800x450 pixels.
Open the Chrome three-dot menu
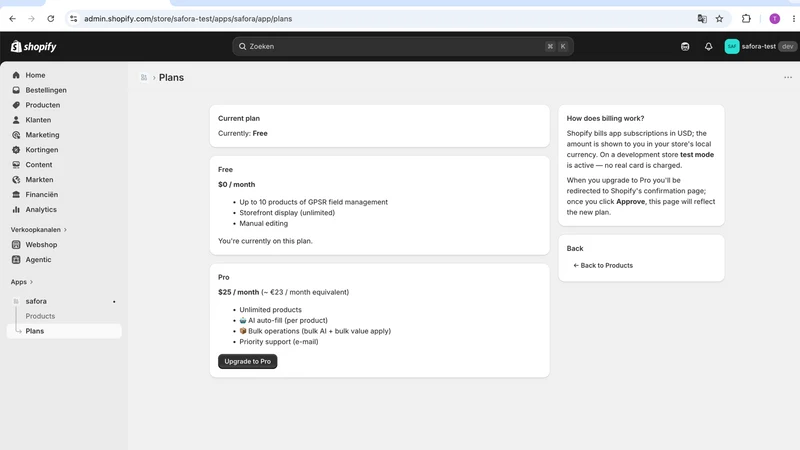point(793,19)
